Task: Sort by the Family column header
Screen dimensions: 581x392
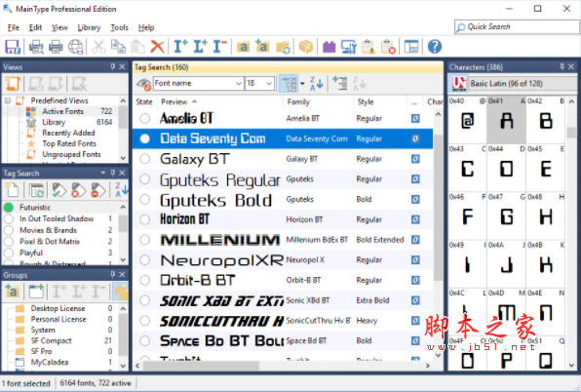Action: [x=318, y=101]
